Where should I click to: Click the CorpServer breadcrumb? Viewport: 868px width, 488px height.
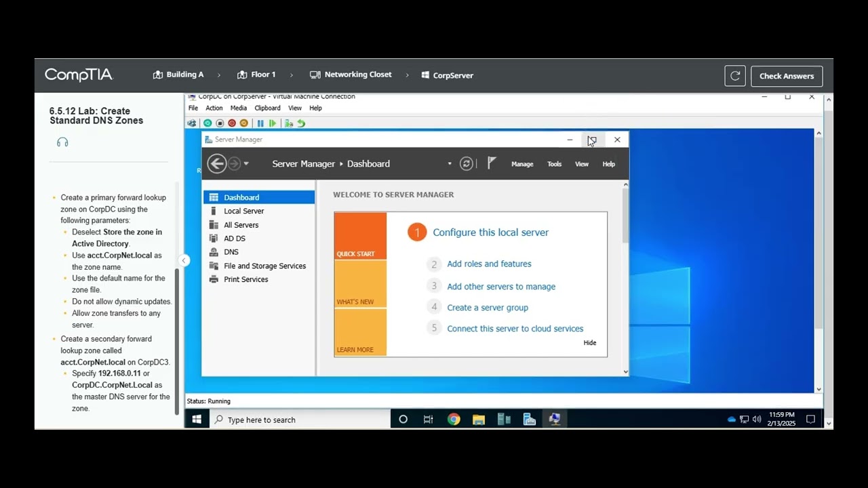tap(447, 75)
